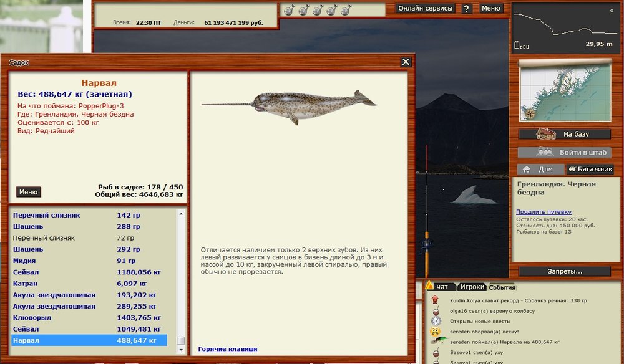Click the red record arrow event icon

[435, 300]
